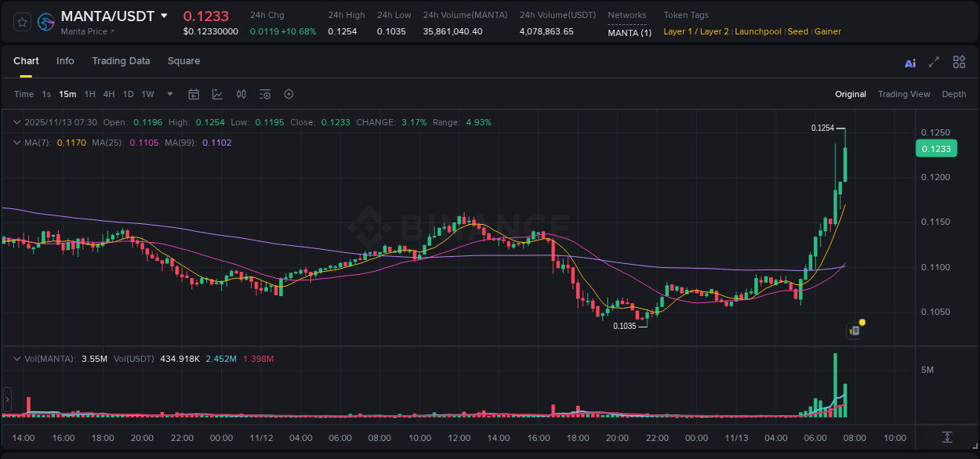Viewport: 980px width, 459px height.
Task: Open the chart style line icon
Action: [x=216, y=93]
